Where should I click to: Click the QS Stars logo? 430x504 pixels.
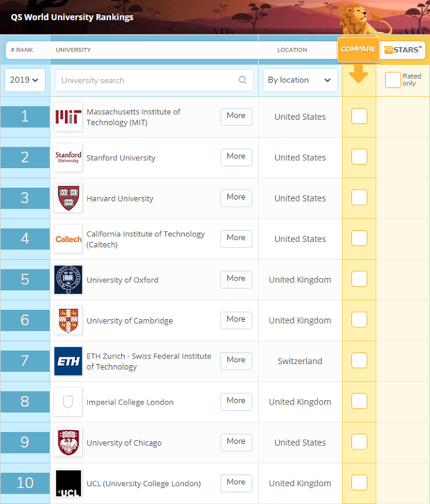point(402,50)
